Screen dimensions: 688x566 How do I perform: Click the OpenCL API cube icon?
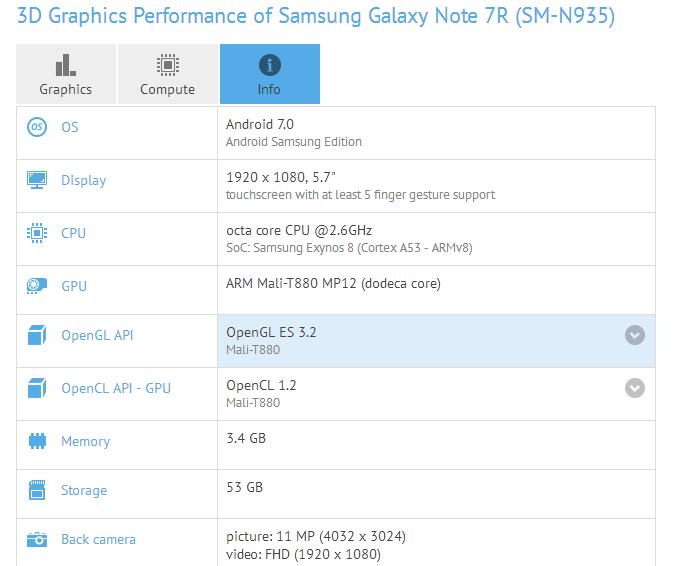[x=37, y=388]
